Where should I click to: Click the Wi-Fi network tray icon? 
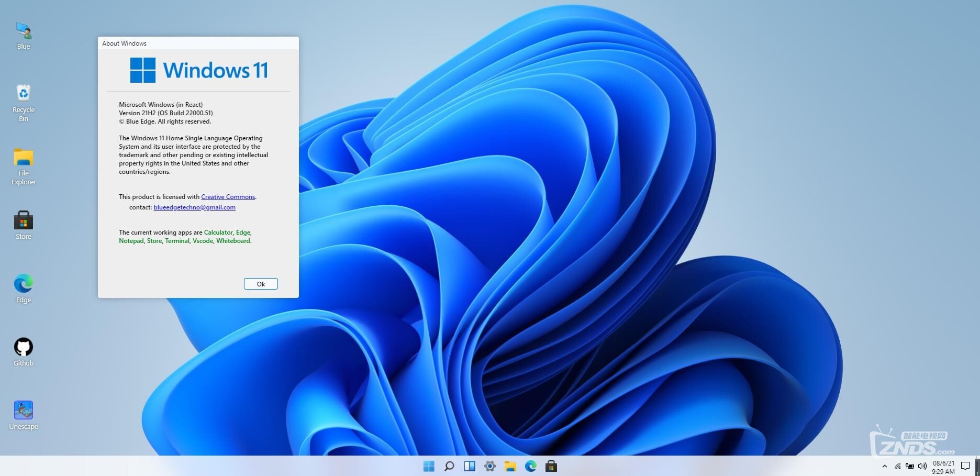tap(898, 466)
